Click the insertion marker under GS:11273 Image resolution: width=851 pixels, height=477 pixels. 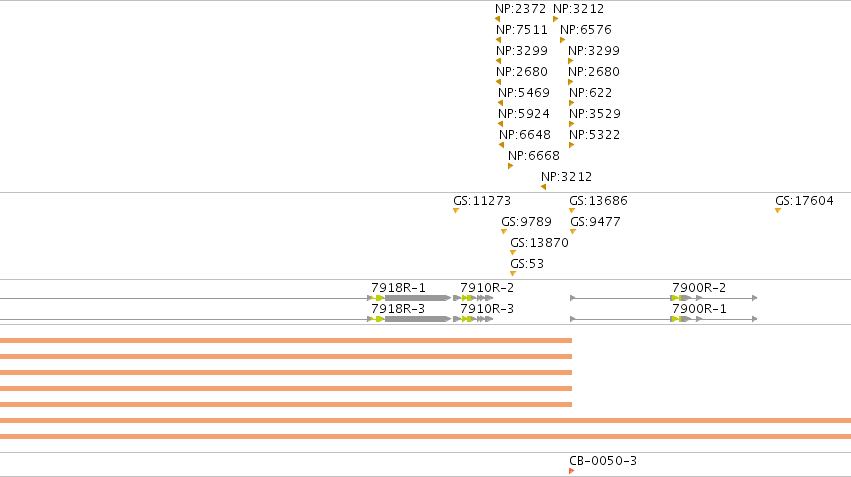(x=456, y=211)
